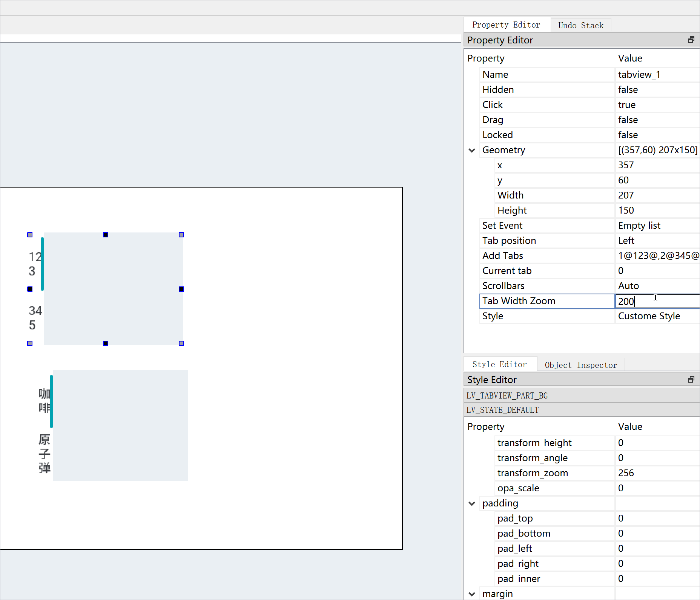Click the Name value tabview_1

657,75
